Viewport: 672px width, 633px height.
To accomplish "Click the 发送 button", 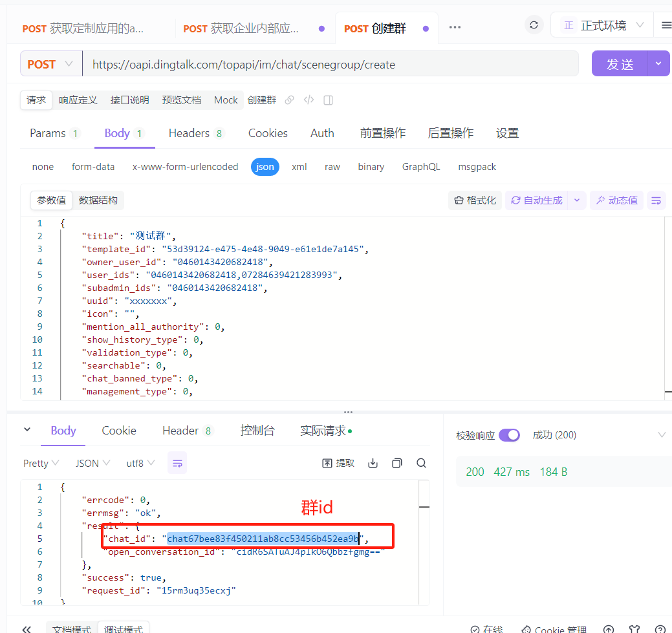I will click(620, 64).
